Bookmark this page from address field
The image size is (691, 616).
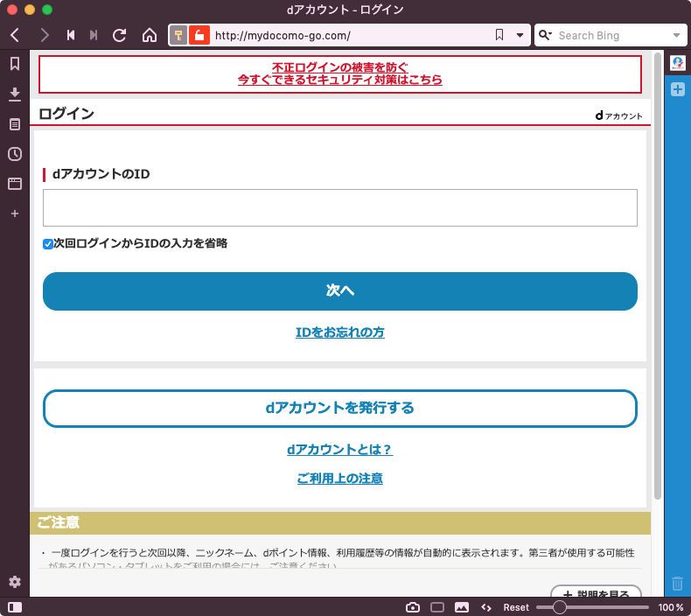499,35
